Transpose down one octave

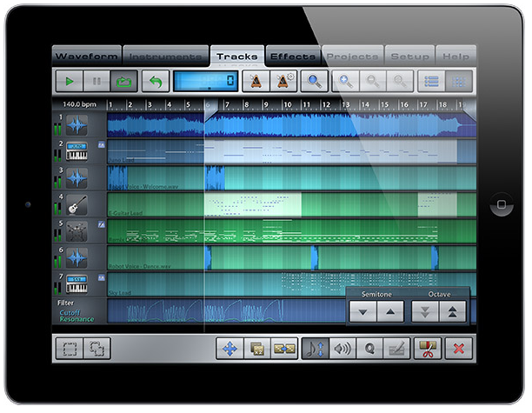[x=425, y=311]
